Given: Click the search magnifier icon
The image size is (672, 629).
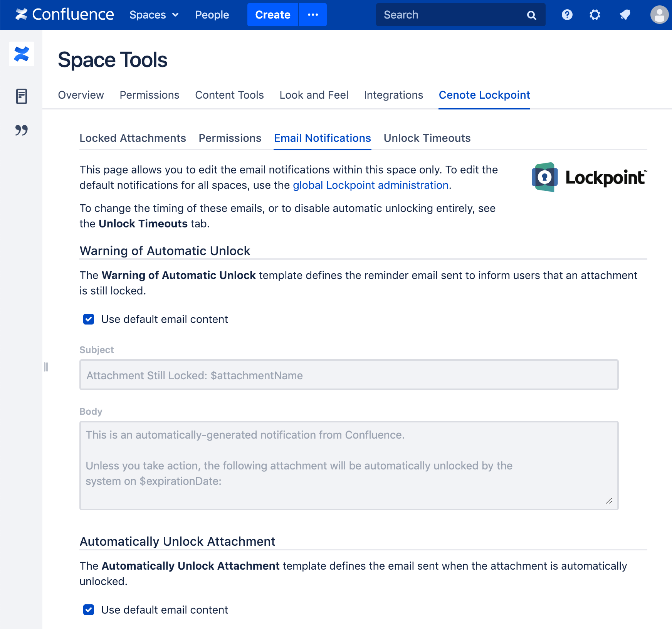Looking at the screenshot, I should pyautogui.click(x=531, y=15).
